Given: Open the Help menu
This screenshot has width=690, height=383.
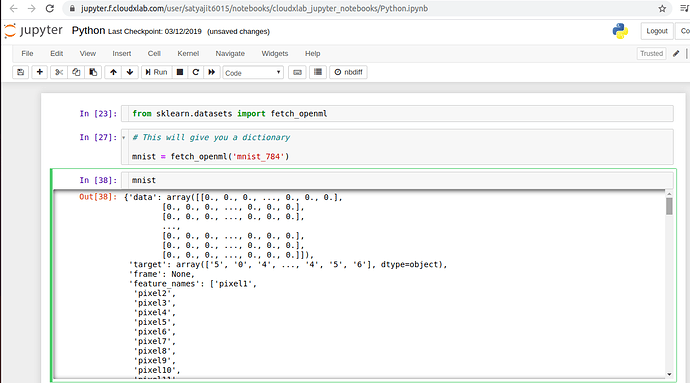Looking at the screenshot, I should [312, 53].
